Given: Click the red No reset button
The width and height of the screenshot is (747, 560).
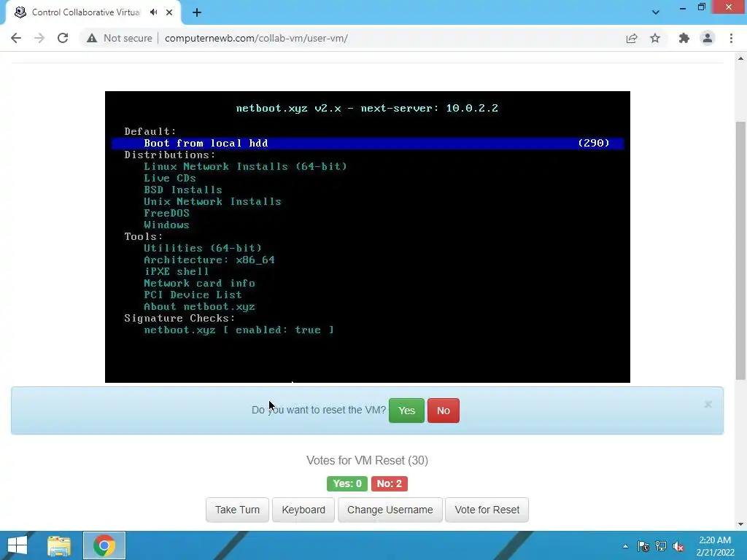Looking at the screenshot, I should tap(444, 411).
